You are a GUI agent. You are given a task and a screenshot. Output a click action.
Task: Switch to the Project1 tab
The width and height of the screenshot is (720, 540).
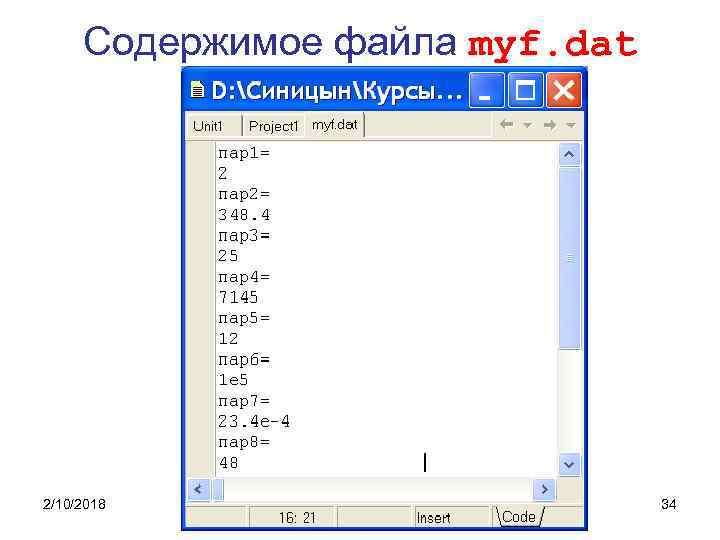click(273, 126)
